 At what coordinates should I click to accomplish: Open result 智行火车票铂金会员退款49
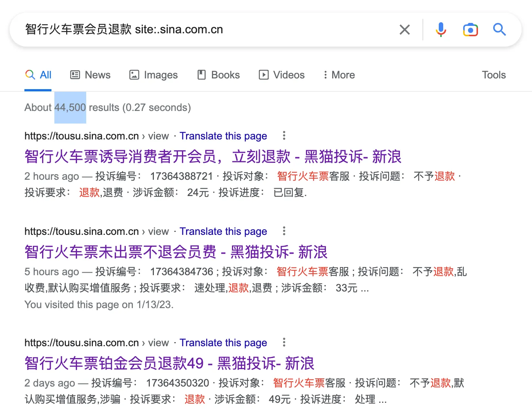[x=169, y=363]
